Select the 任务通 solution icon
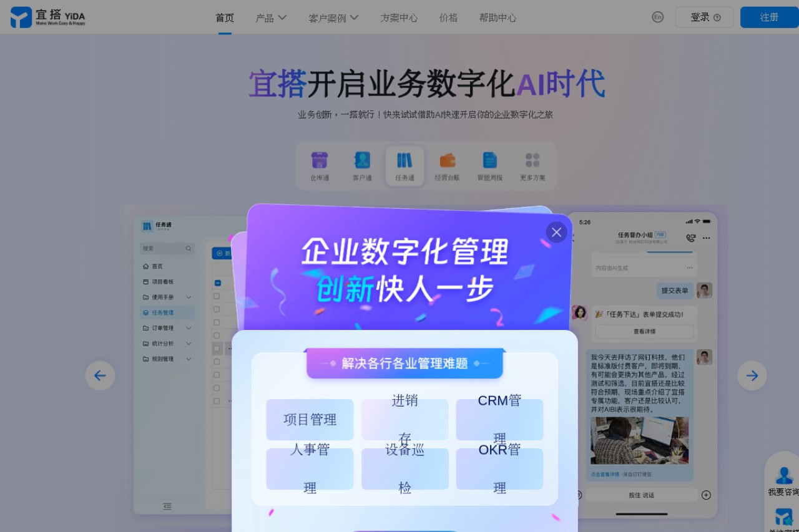Screen dimensions: 799x532 (404, 166)
